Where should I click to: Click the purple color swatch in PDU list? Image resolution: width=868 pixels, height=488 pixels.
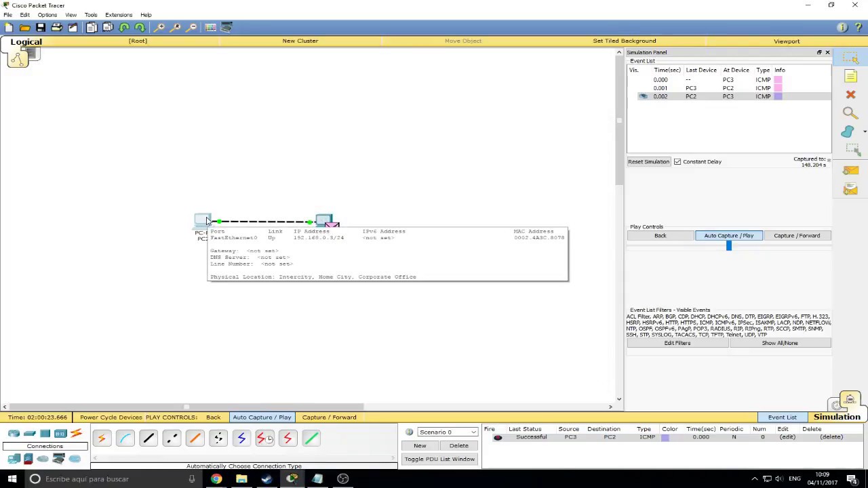coord(665,437)
